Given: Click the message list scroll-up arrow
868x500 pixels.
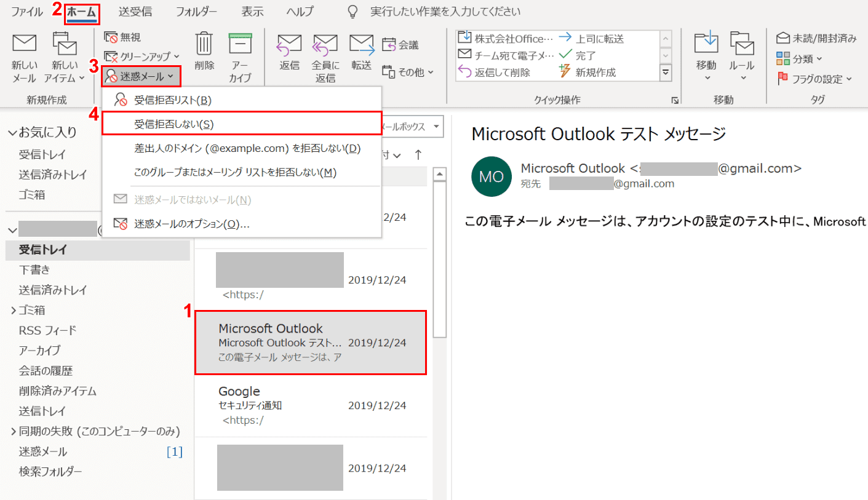Looking at the screenshot, I should pos(439,174).
